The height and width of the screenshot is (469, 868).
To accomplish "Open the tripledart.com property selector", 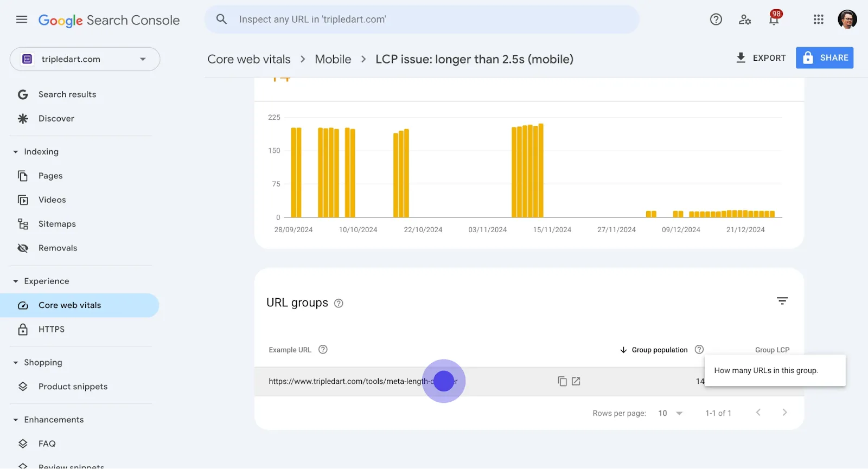I will 85,59.
